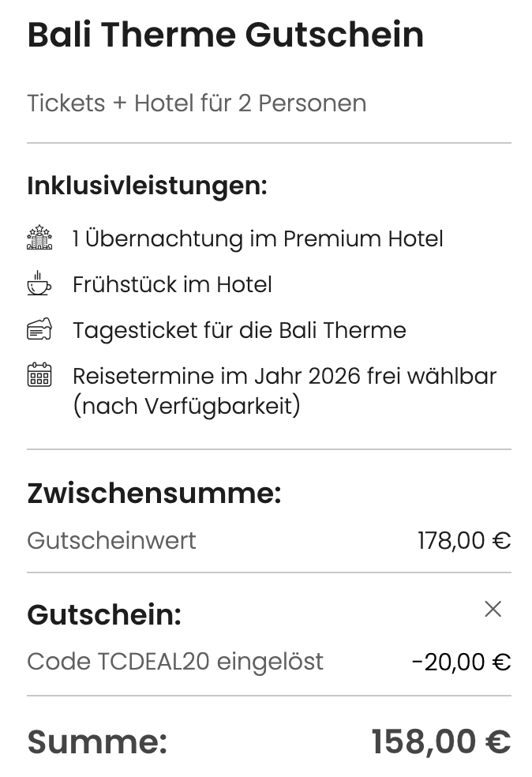Click the ticket icon next to Tagesticket
This screenshot has width=532, height=777.
click(37, 330)
